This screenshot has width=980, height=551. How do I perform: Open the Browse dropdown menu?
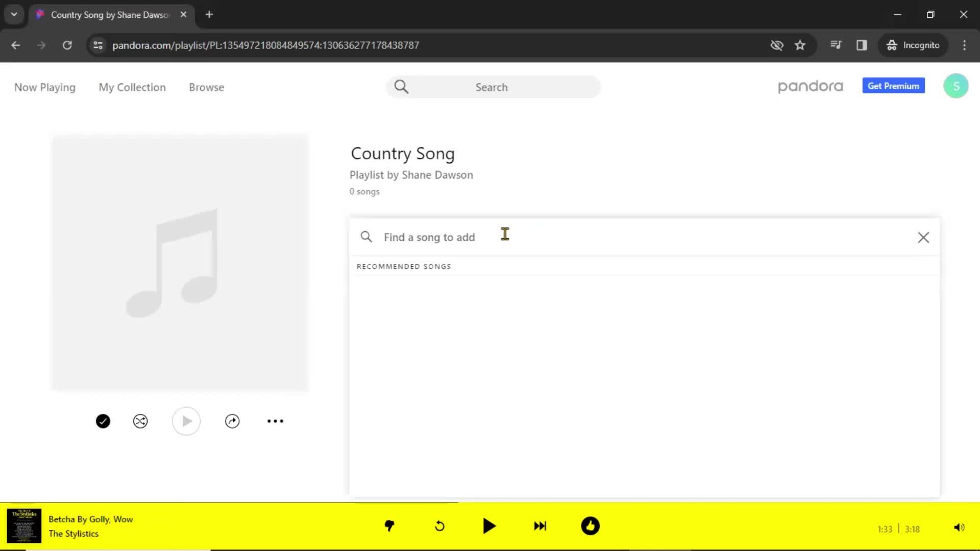click(206, 87)
